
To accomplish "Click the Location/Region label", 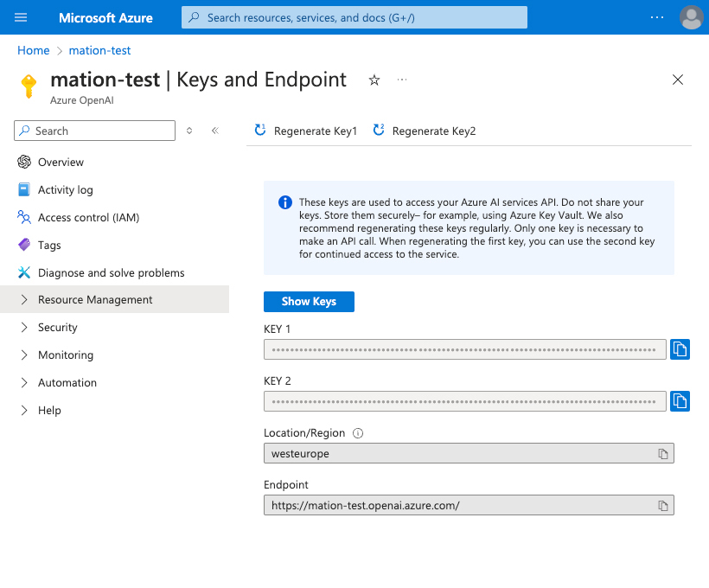I will pos(304,433).
